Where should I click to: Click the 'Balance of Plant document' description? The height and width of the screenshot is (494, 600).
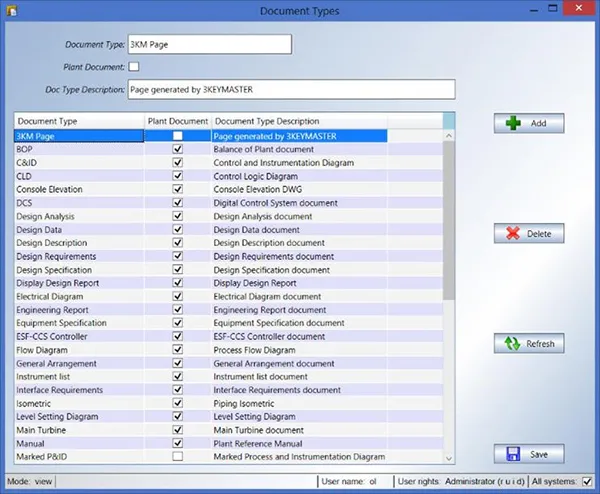[x=300, y=149]
